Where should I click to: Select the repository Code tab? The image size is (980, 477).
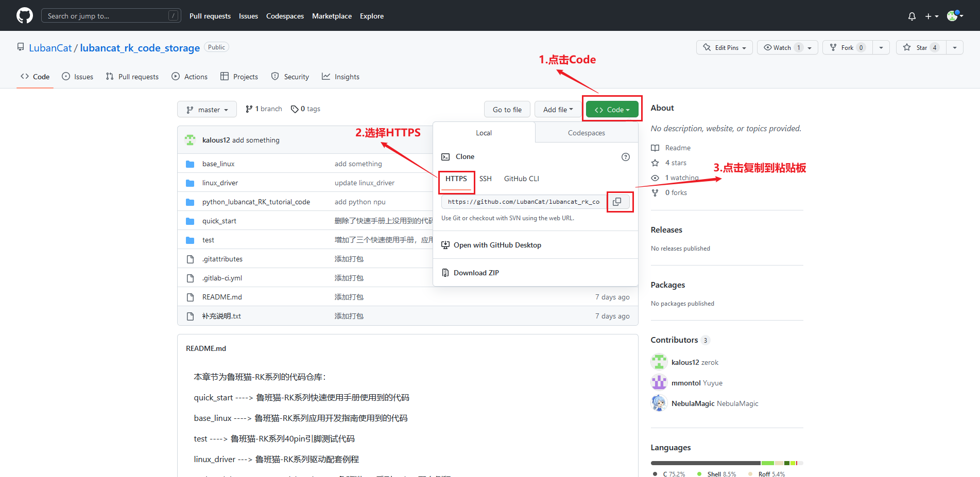[x=35, y=77]
